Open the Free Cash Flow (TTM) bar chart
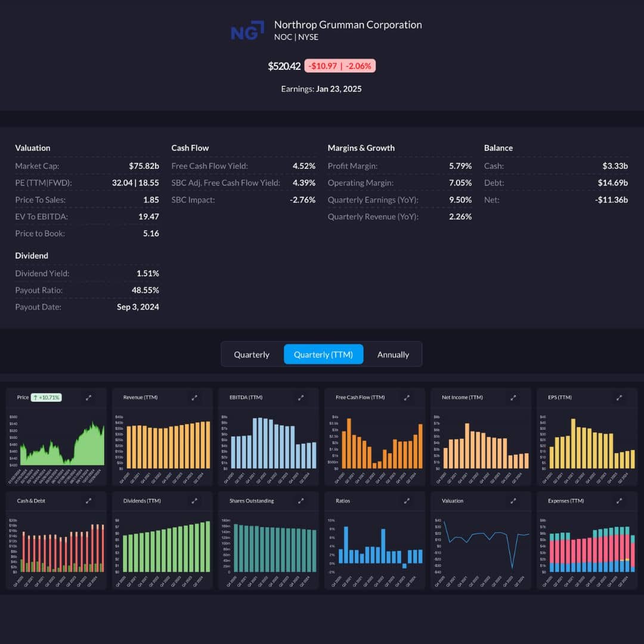The height and width of the screenshot is (644, 644). click(374, 448)
